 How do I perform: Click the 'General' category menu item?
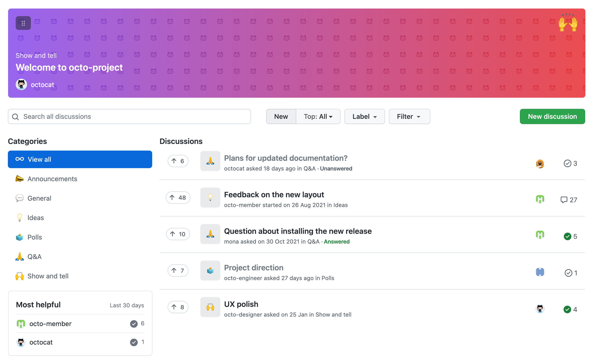tap(39, 198)
